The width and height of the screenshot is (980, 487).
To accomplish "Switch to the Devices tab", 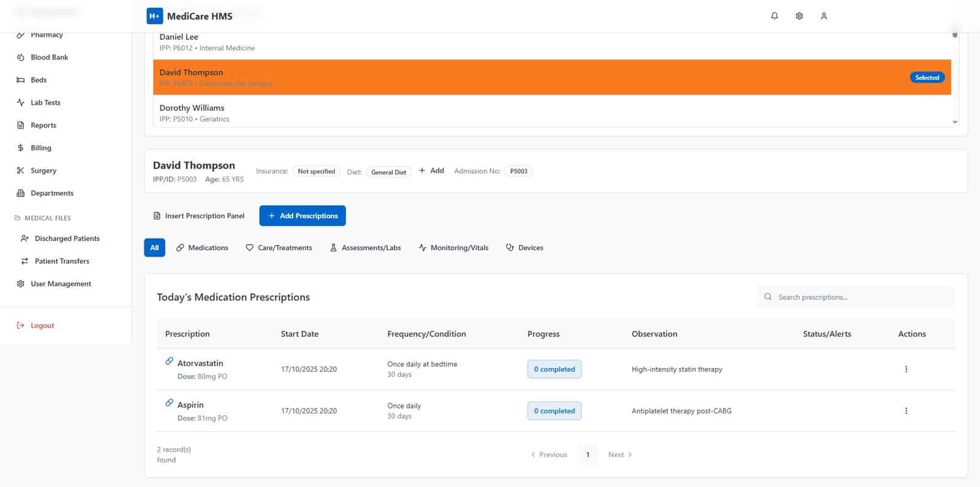I will click(x=524, y=248).
